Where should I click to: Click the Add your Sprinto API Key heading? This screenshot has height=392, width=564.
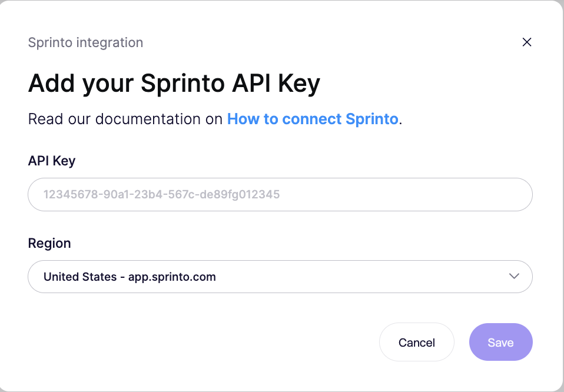click(x=174, y=84)
